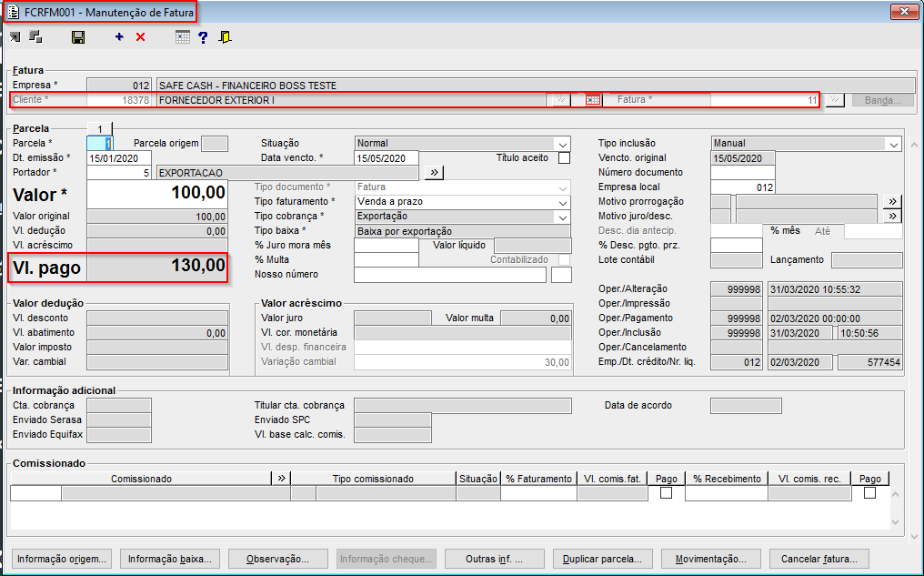Expand the Tipo cobrança dropdown showing Exportação
The width and height of the screenshot is (924, 576).
pyautogui.click(x=563, y=217)
